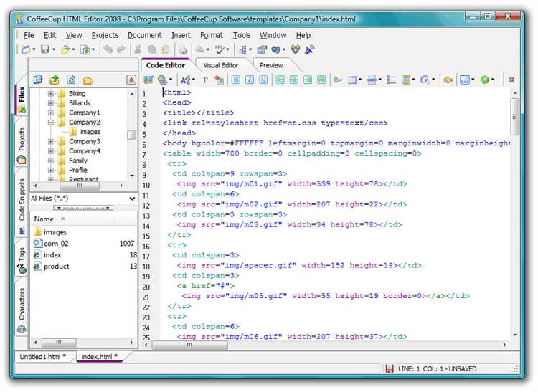Toggle italic formatting button
Screen dimensions: 538x392
coord(250,80)
